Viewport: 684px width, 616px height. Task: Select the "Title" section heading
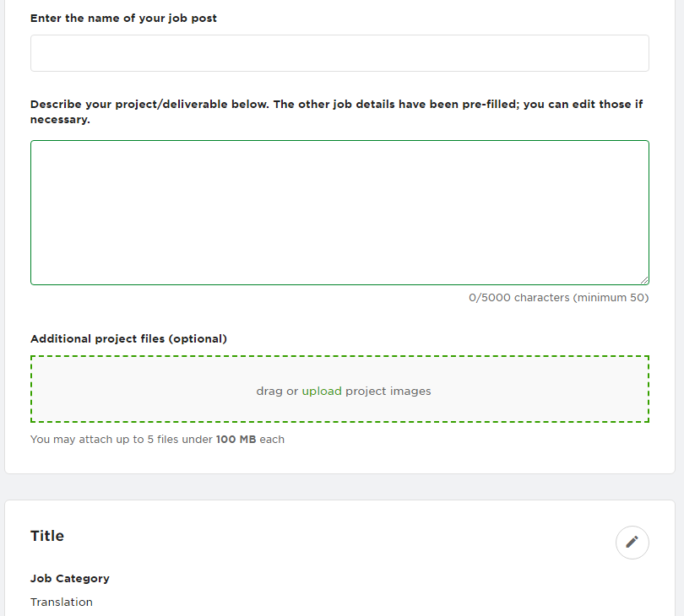click(47, 536)
